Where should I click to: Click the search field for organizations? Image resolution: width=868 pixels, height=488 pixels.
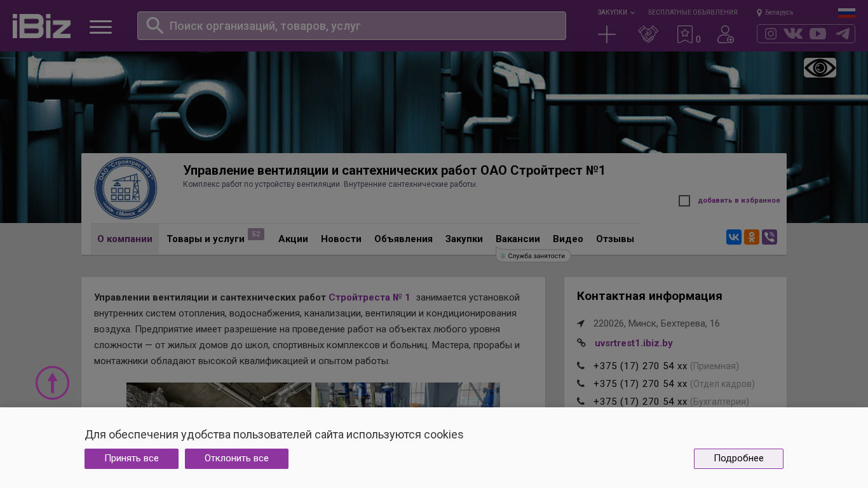pyautogui.click(x=351, y=26)
